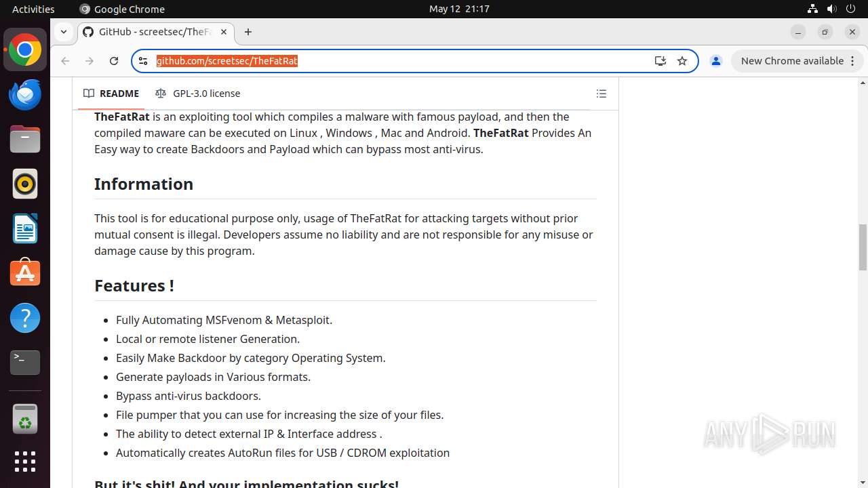Viewport: 868px width, 488px height.
Task: Launch Thunderbird mail from the dock
Action: [x=25, y=95]
